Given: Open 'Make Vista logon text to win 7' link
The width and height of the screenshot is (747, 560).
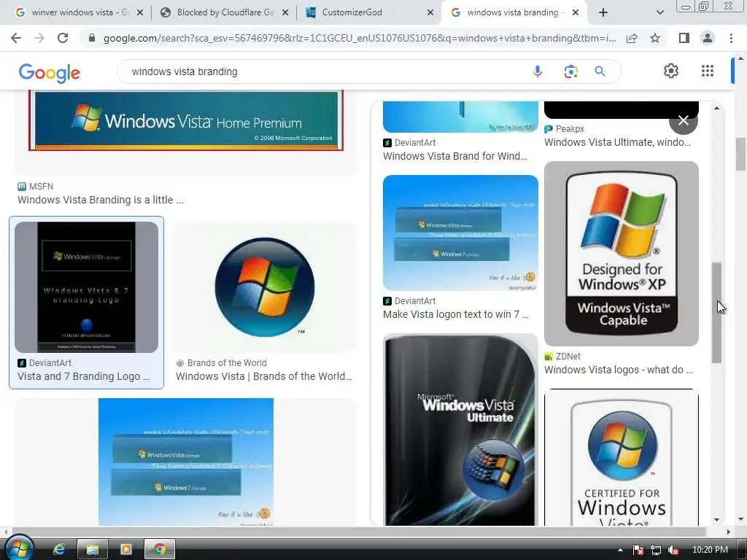Looking at the screenshot, I should tap(456, 314).
